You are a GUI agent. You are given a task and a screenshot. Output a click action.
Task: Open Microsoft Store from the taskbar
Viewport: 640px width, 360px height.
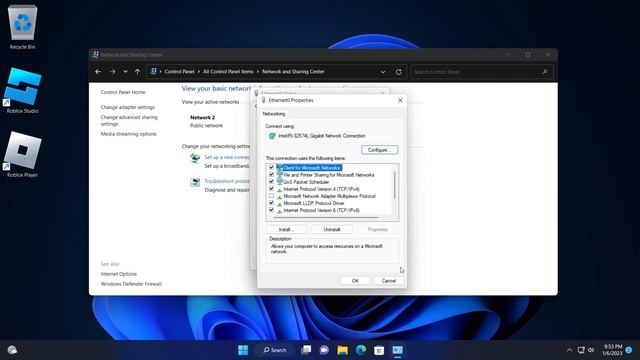point(379,350)
